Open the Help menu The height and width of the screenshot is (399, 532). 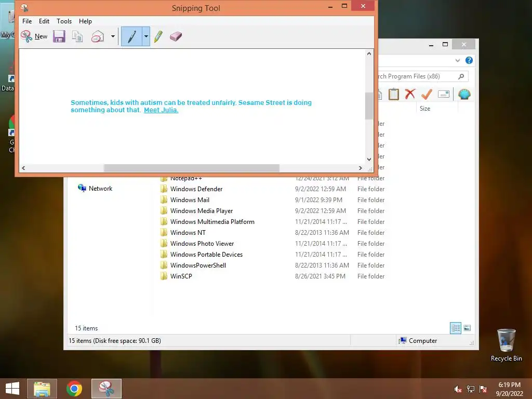point(86,21)
